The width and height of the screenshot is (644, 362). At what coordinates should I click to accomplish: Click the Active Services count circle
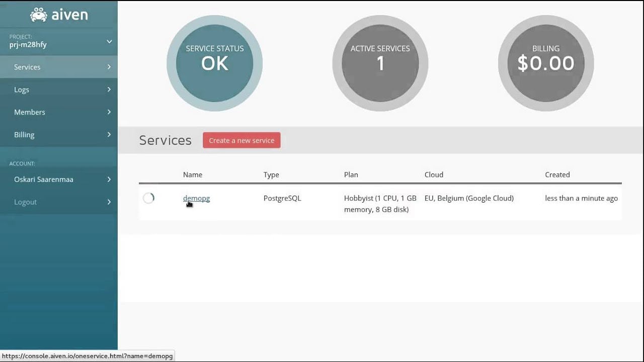tap(380, 63)
